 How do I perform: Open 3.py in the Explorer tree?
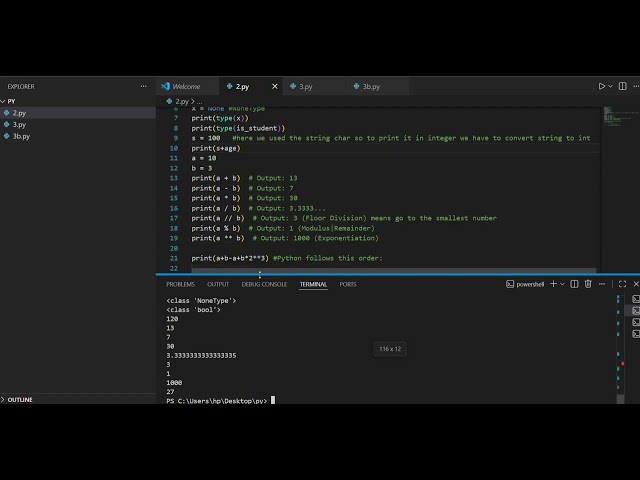(78, 124)
